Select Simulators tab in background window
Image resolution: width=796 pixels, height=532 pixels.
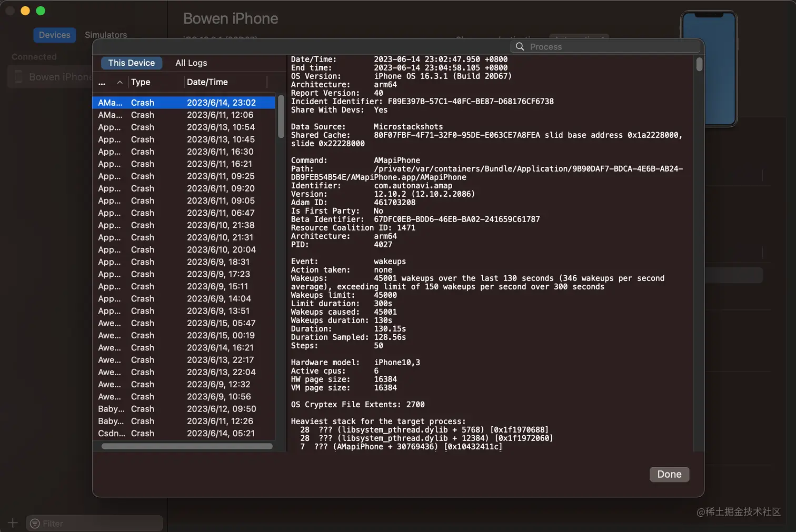[106, 35]
